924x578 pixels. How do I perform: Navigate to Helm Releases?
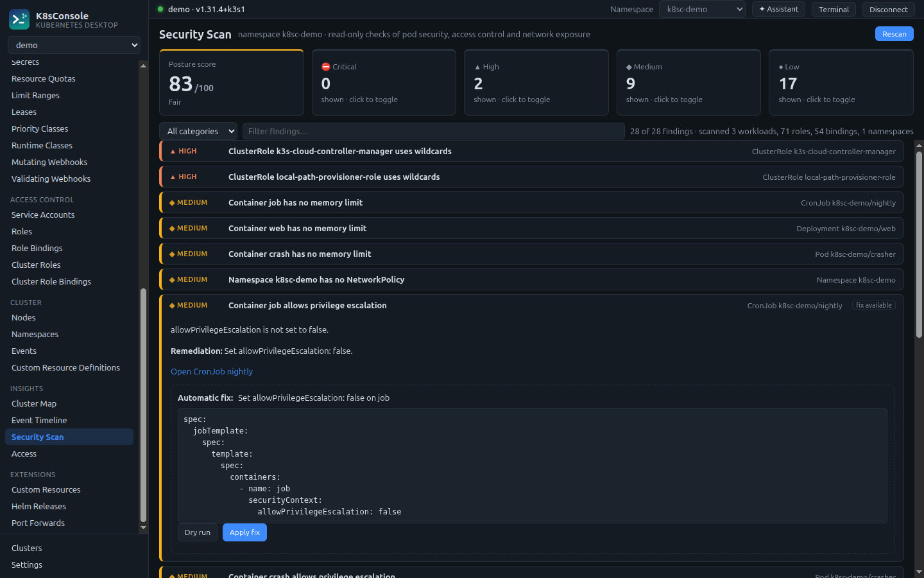coord(69,506)
